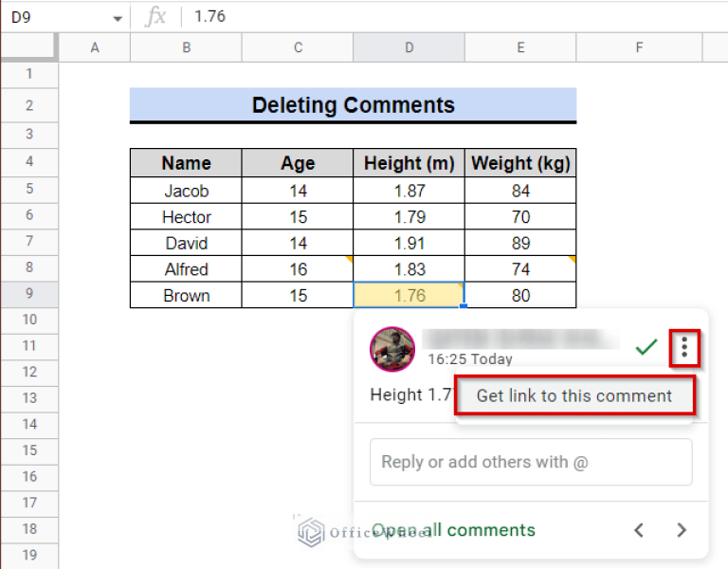
Task: Choose Get link to this comment
Action: tap(574, 395)
